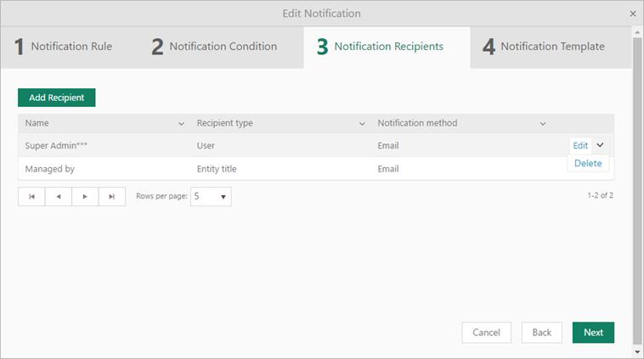The image size is (644, 359).
Task: Go to last page of recipients
Action: pyautogui.click(x=112, y=197)
